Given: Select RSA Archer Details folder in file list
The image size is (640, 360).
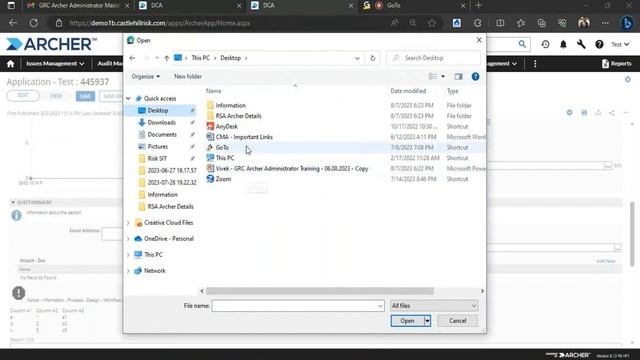Looking at the screenshot, I should (238, 116).
